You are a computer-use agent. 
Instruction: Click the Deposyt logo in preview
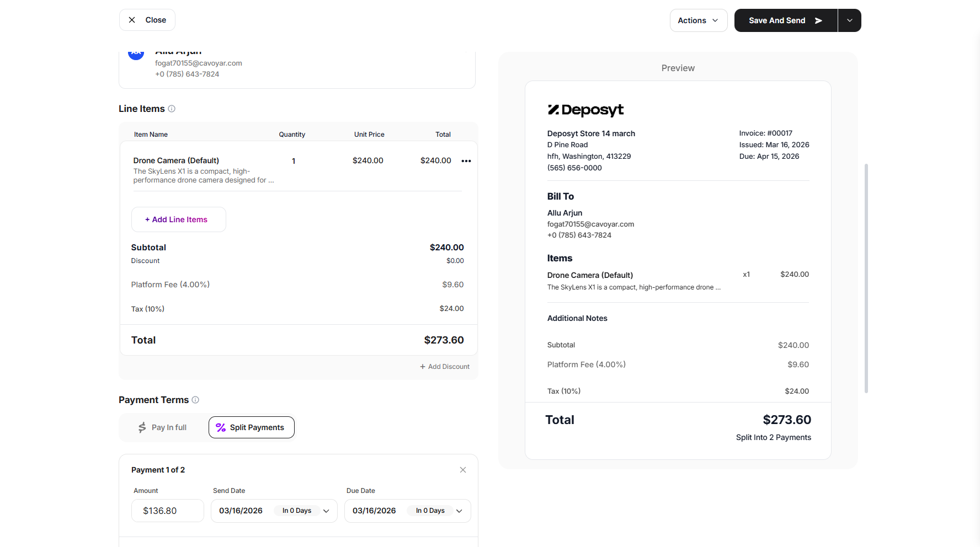click(585, 110)
